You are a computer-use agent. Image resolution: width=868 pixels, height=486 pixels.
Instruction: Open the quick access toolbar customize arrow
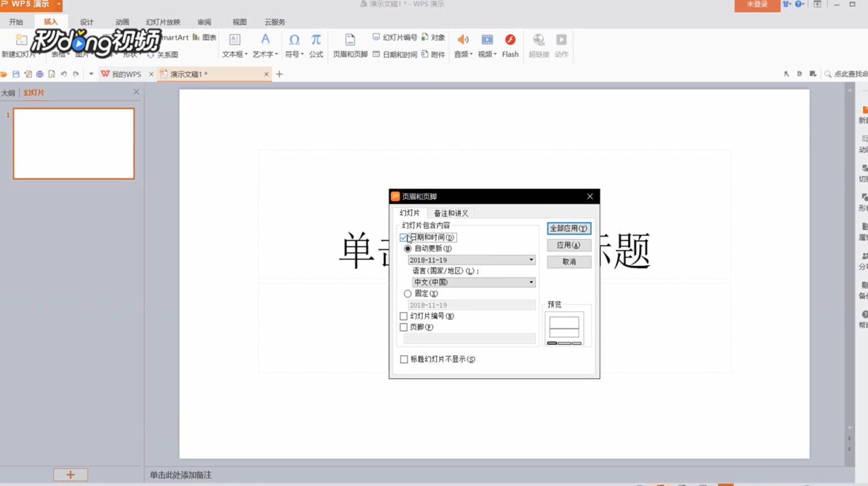pos(91,74)
